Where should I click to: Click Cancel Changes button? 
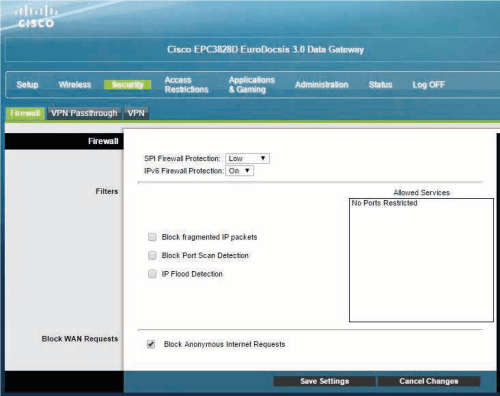[x=429, y=381]
